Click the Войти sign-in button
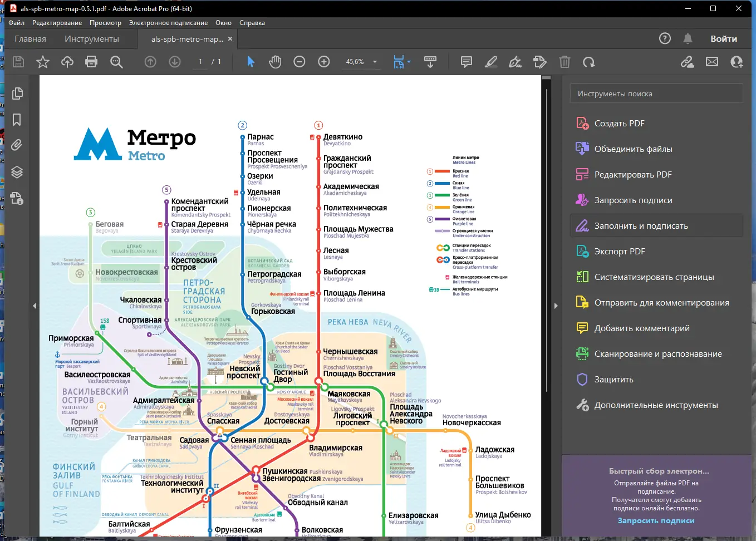Image resolution: width=756 pixels, height=541 pixels. pos(723,39)
